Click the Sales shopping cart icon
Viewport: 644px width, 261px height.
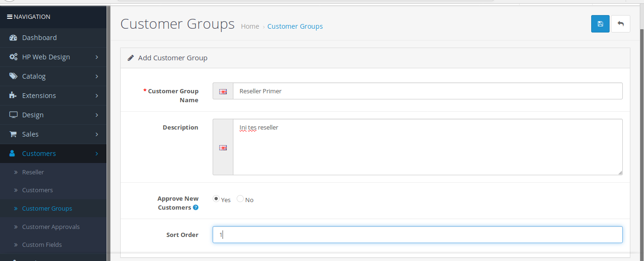pyautogui.click(x=13, y=134)
